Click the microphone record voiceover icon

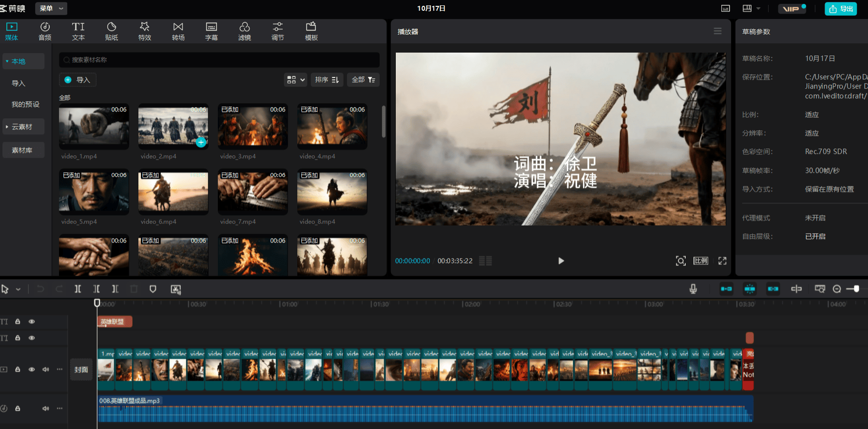tap(693, 289)
